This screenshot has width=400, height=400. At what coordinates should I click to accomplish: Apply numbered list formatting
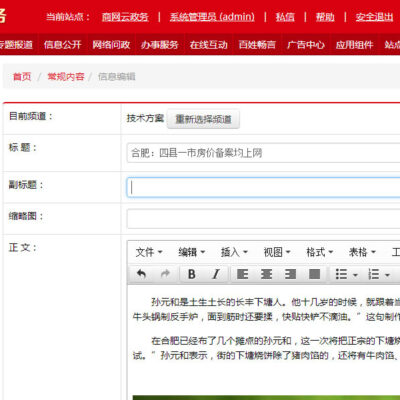(x=373, y=274)
